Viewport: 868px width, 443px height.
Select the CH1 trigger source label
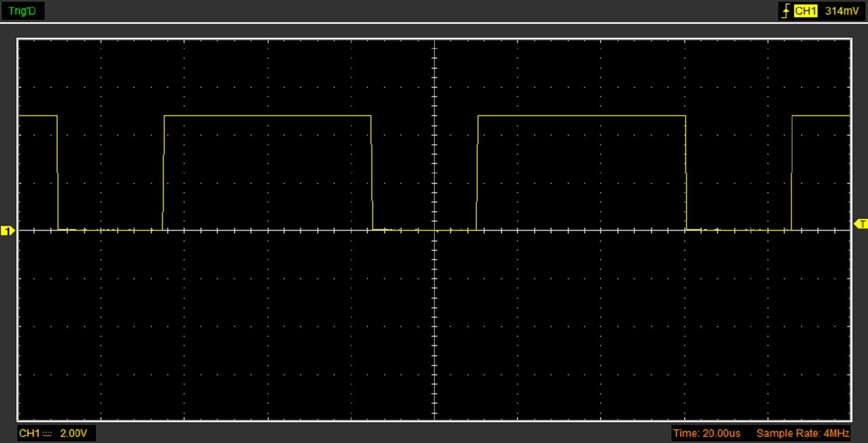point(805,11)
